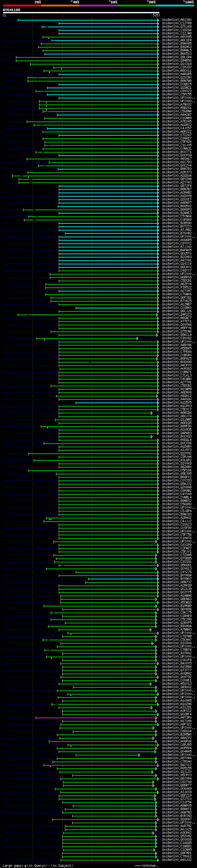The height and width of the screenshot is (868, 197).
Task: Select the magenta alignment bar for UniRef100_A4T3P0
Action: point(97,718)
